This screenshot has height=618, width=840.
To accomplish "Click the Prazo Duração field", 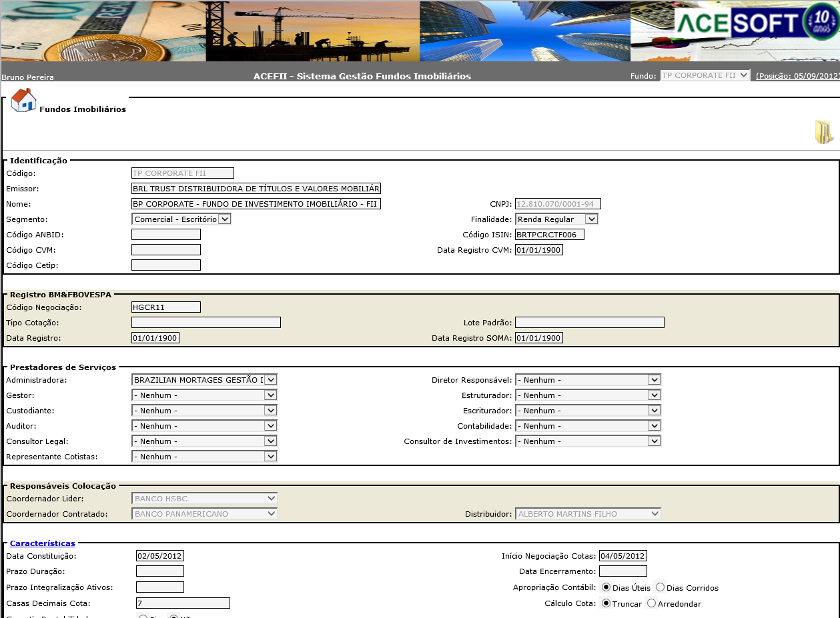I will coord(160,571).
